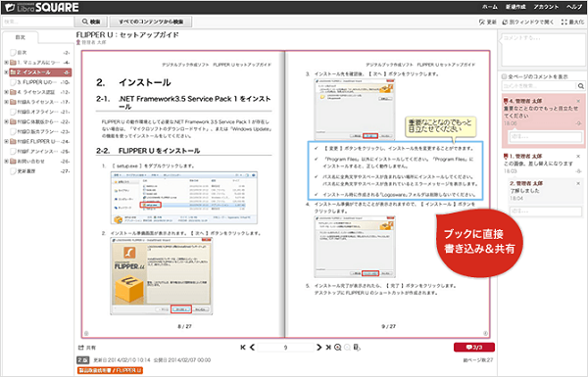Click the reply field under comment 4
Viewport: 588px width, 377px height.
[546, 137]
